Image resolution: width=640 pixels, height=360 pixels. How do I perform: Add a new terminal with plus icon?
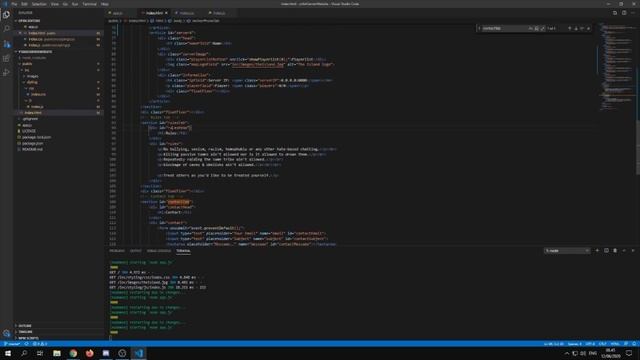point(597,251)
